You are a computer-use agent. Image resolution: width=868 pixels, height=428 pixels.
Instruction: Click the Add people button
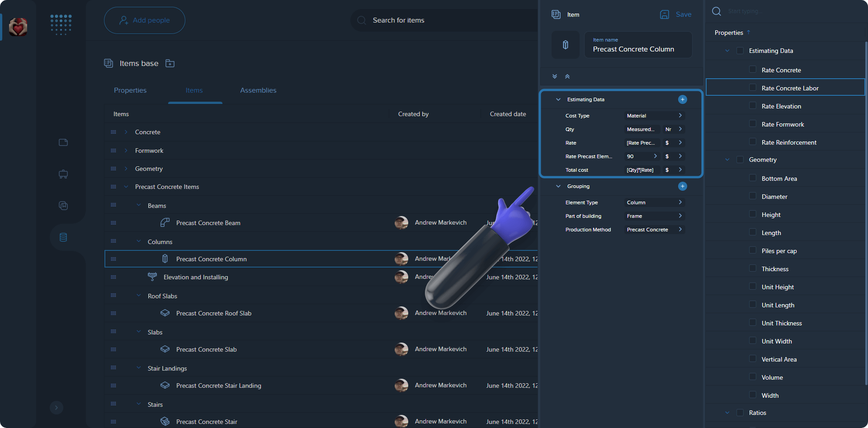pyautogui.click(x=145, y=20)
